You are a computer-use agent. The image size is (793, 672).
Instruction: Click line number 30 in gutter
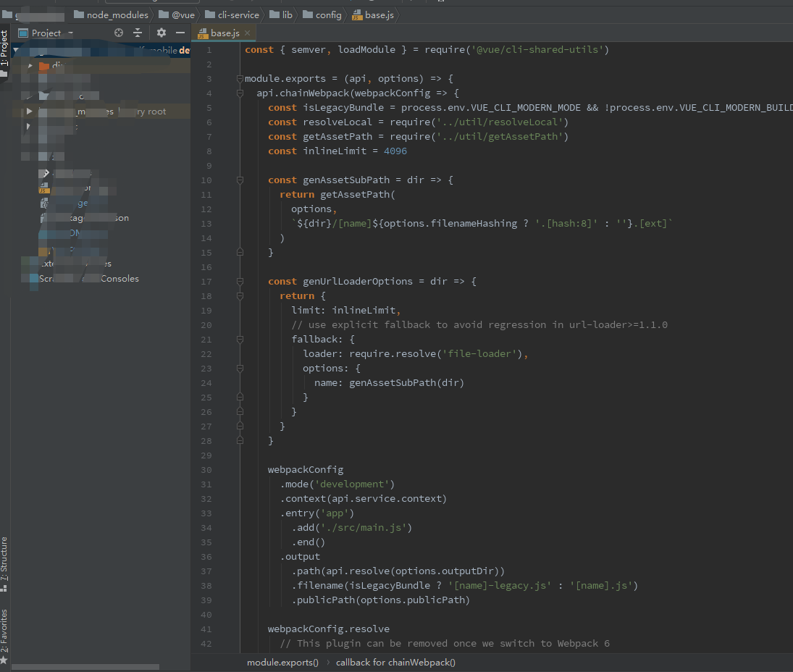coord(206,470)
